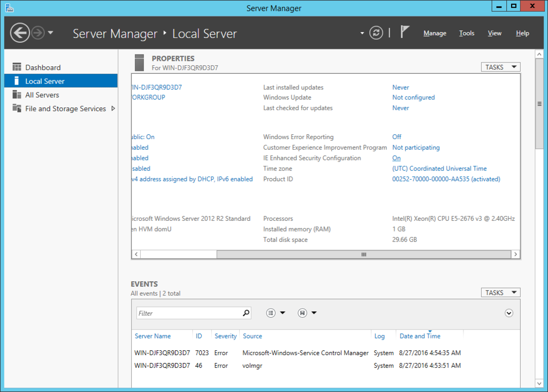Click the events list criteria icon
This screenshot has width=548, height=392.
(271, 313)
